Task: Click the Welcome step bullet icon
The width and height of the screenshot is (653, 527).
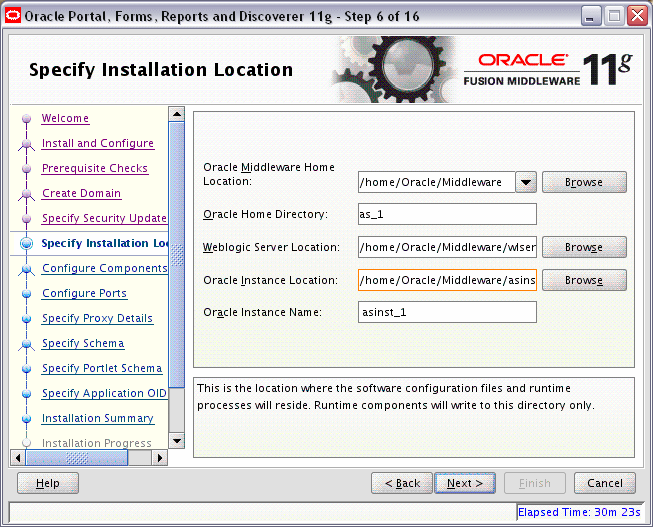Action: pos(27,119)
